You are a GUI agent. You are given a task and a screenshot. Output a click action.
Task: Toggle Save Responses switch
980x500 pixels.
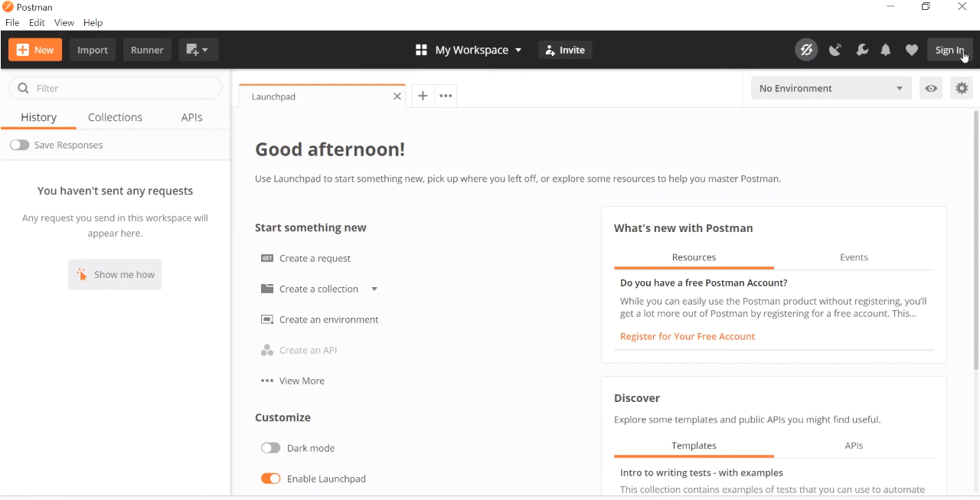pos(19,145)
